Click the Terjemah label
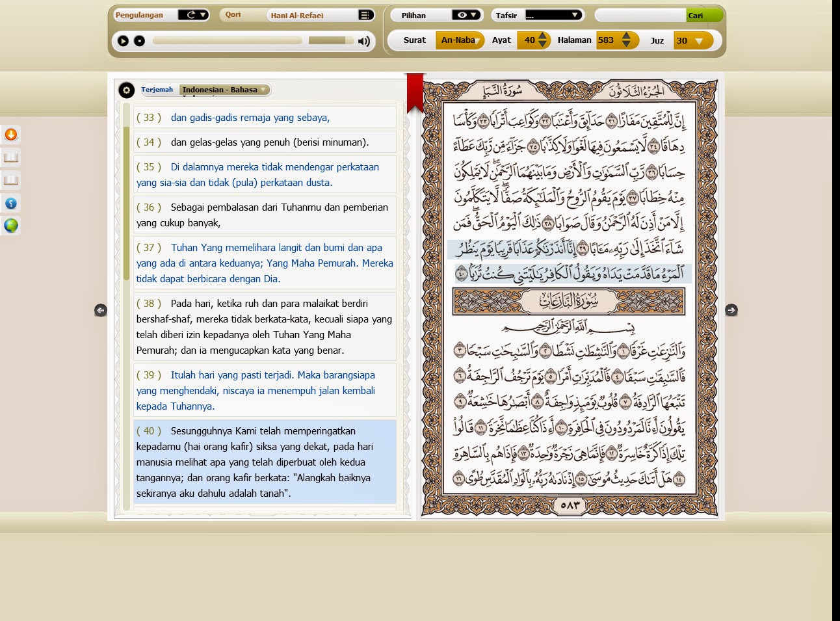This screenshot has width=840, height=621. pyautogui.click(x=157, y=90)
